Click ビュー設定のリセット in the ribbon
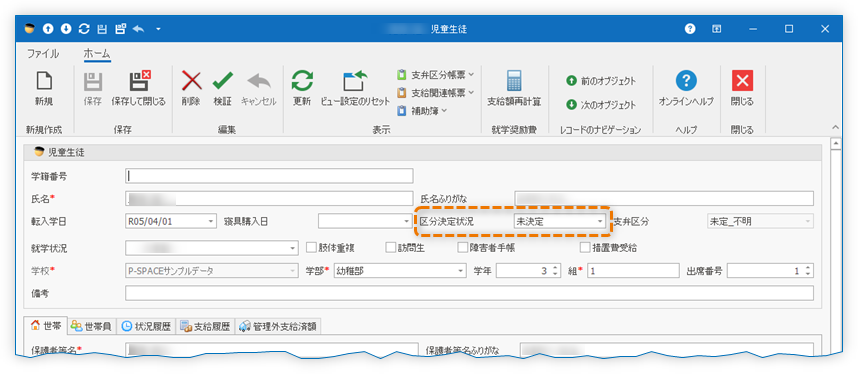 356,89
